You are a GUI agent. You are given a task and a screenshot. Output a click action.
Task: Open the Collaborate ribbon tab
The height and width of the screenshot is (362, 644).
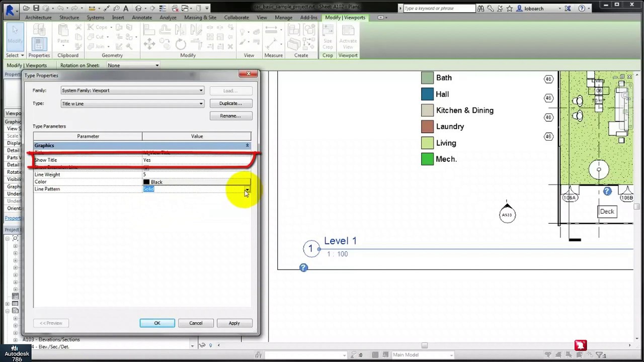point(236,18)
